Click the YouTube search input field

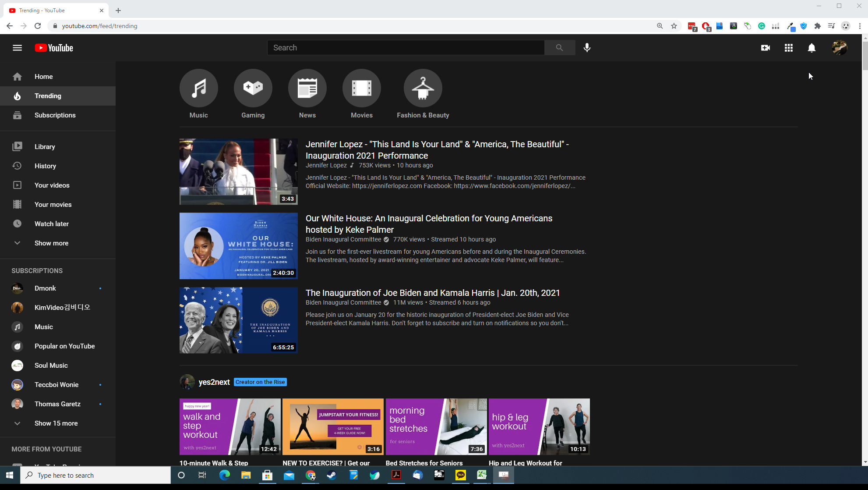click(x=406, y=48)
